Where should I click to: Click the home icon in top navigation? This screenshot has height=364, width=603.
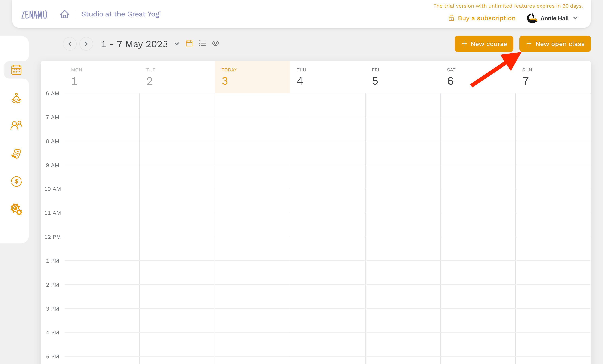point(64,14)
